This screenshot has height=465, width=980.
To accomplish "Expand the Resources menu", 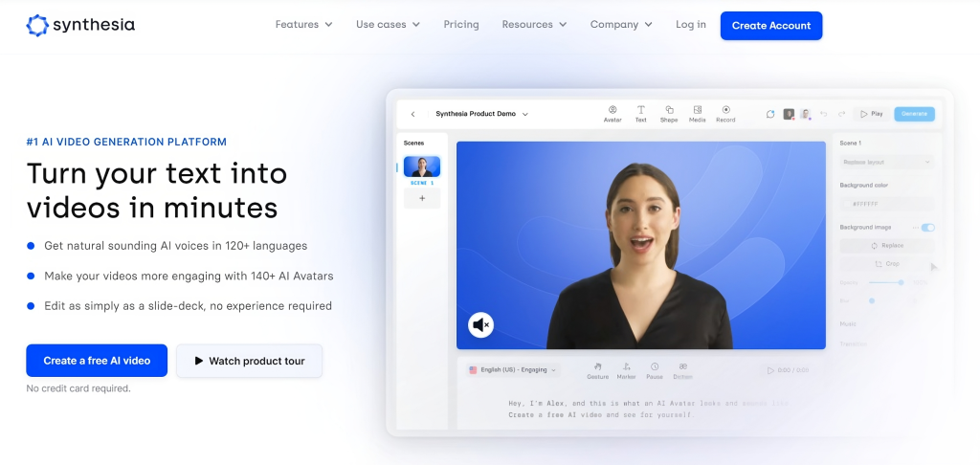I will (x=534, y=25).
